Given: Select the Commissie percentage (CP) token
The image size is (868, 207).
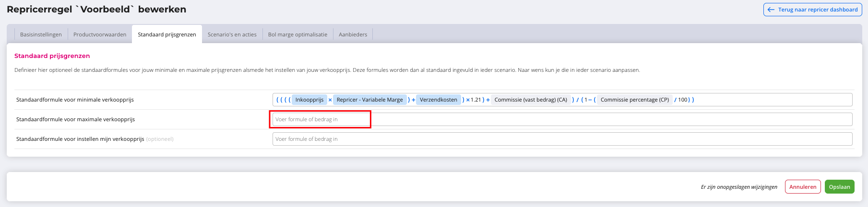Looking at the screenshot, I should click(634, 100).
